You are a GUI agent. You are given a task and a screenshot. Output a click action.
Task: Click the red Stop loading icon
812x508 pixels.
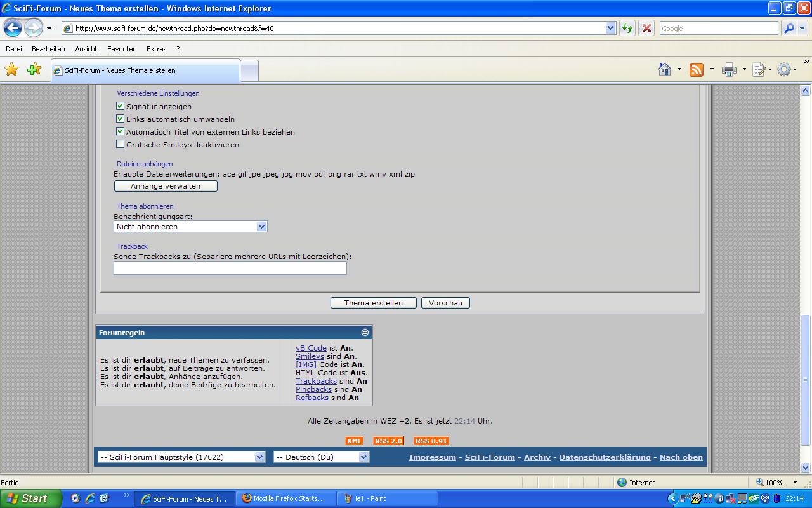pyautogui.click(x=646, y=29)
